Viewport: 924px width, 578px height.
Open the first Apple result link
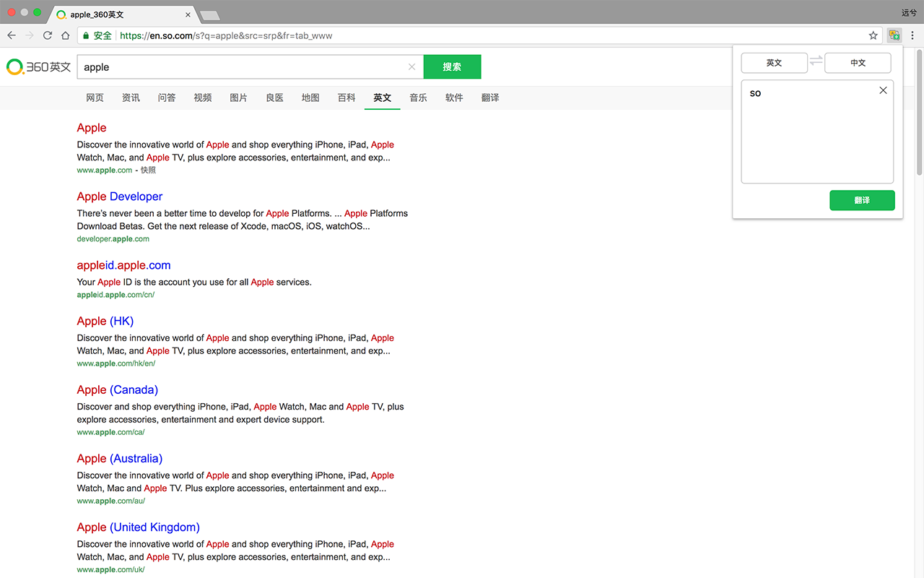(92, 128)
